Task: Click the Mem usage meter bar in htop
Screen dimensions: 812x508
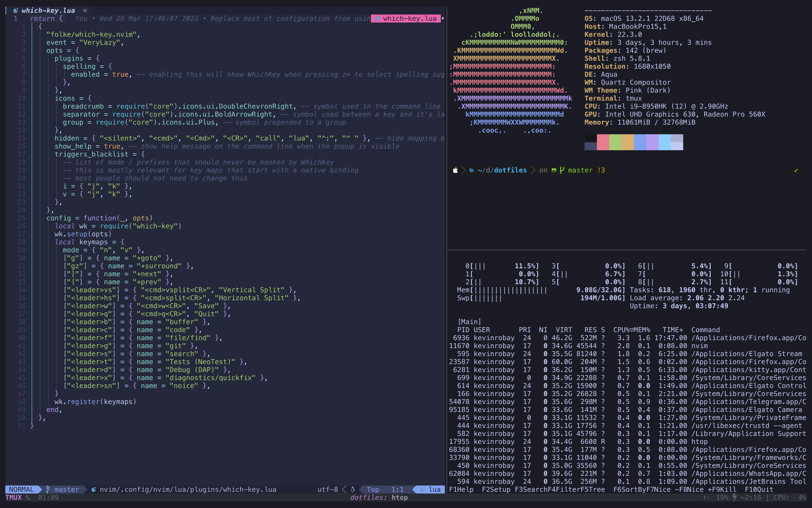Action: pos(541,290)
